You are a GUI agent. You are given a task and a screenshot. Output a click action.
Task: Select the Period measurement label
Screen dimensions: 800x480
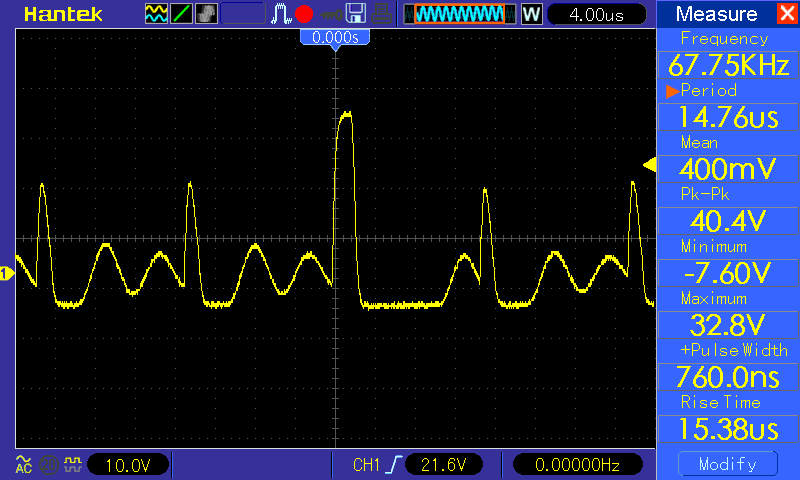coord(709,91)
